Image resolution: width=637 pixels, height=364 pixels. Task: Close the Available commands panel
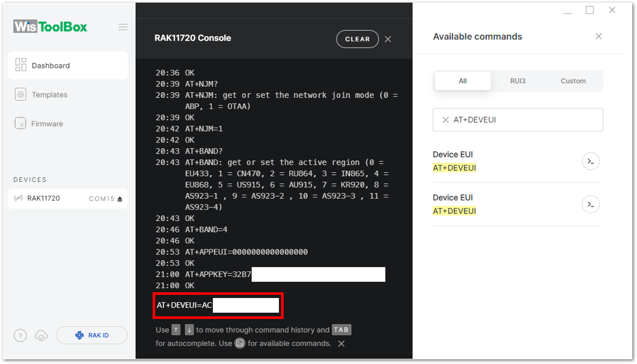599,36
